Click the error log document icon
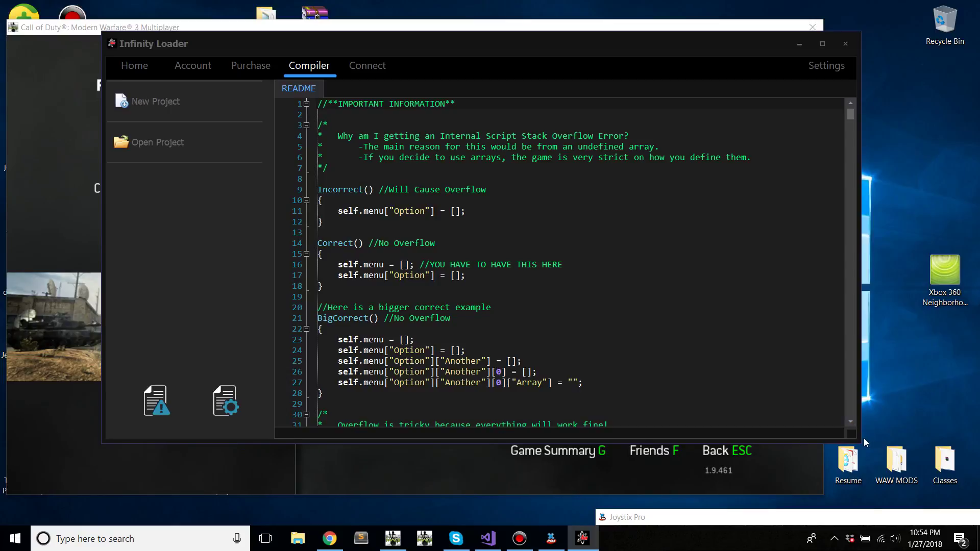Screen dimensions: 980x551 click(x=156, y=400)
